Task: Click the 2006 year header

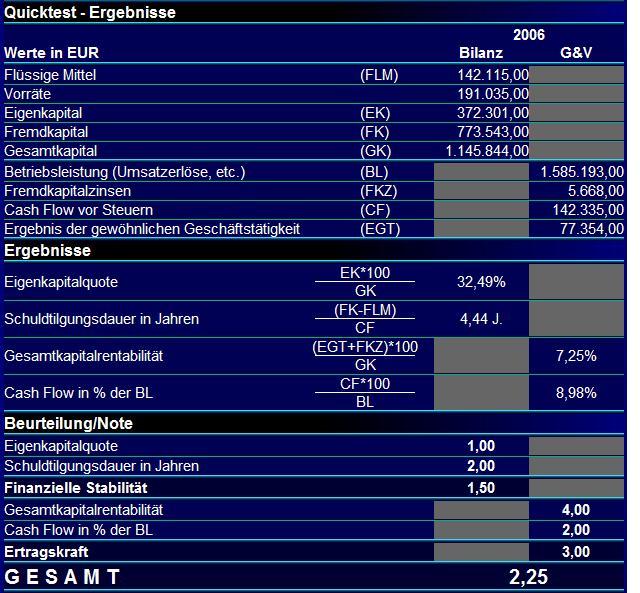Action: [529, 35]
